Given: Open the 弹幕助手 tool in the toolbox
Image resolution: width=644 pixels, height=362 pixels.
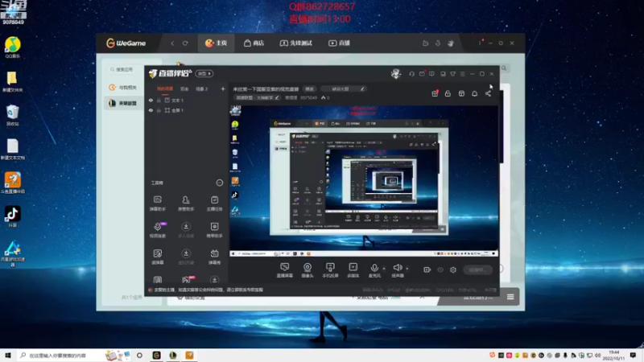Looking at the screenshot, I should pos(157,204).
